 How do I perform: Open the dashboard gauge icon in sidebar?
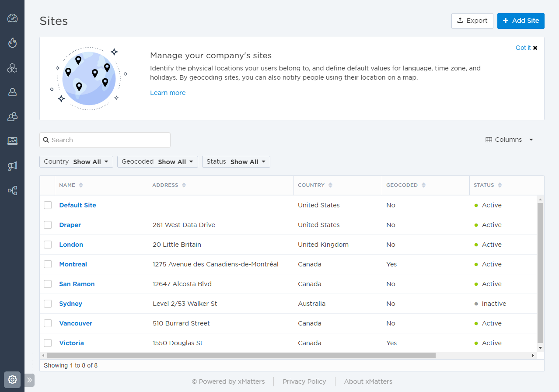coord(12,18)
